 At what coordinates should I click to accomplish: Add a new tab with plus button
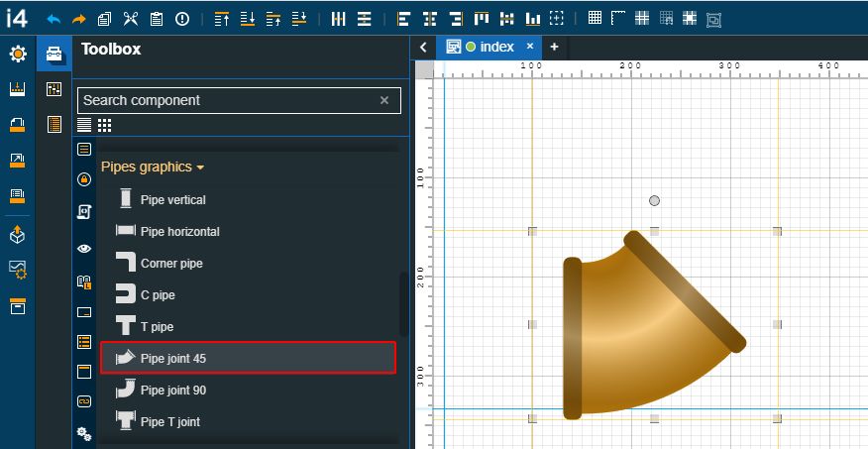(x=554, y=47)
